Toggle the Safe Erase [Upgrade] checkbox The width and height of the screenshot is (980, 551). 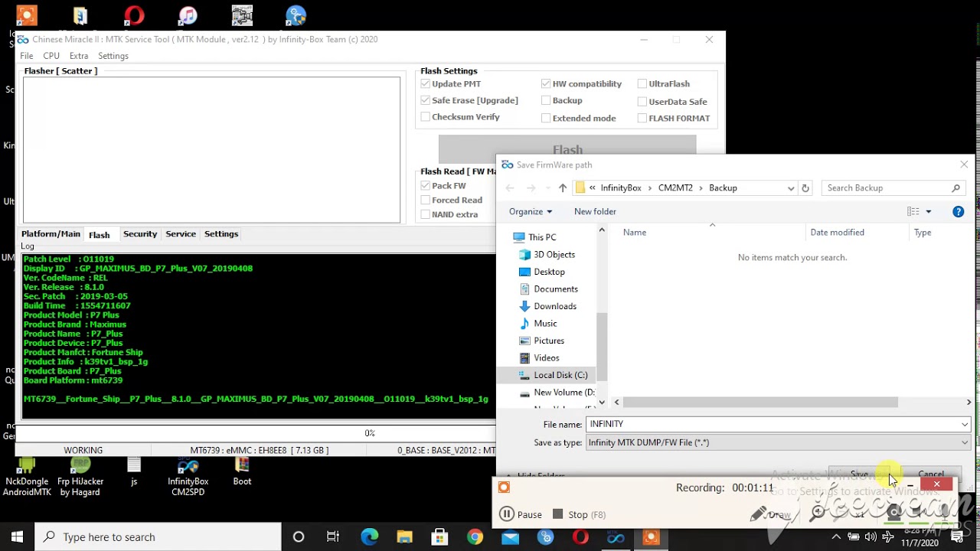(425, 100)
